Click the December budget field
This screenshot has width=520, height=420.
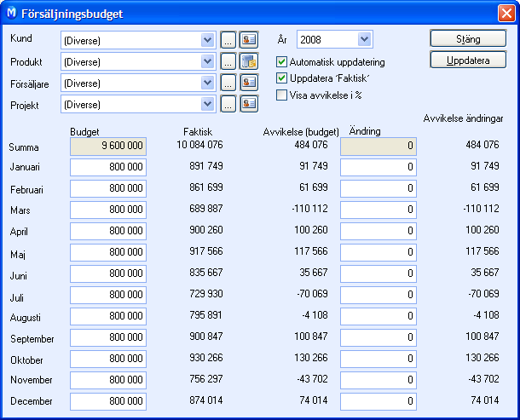pyautogui.click(x=108, y=401)
